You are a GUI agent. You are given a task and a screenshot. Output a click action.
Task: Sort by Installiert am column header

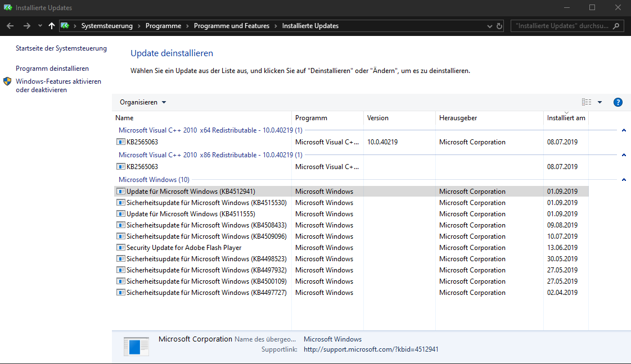(x=566, y=118)
